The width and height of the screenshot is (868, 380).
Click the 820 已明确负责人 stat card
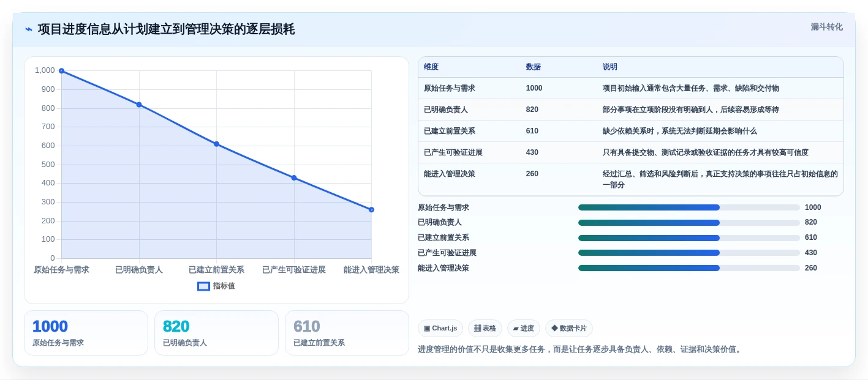point(216,333)
